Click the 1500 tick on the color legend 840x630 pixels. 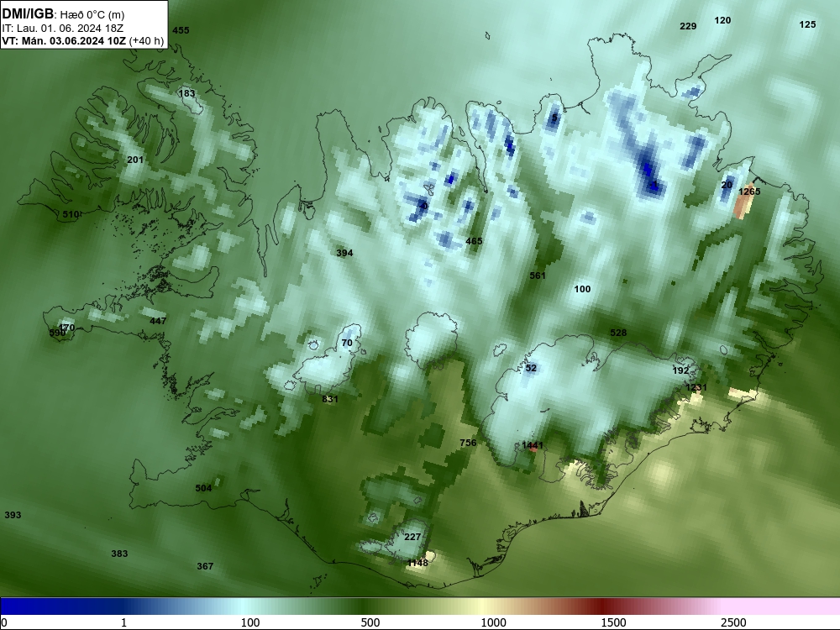613,622
